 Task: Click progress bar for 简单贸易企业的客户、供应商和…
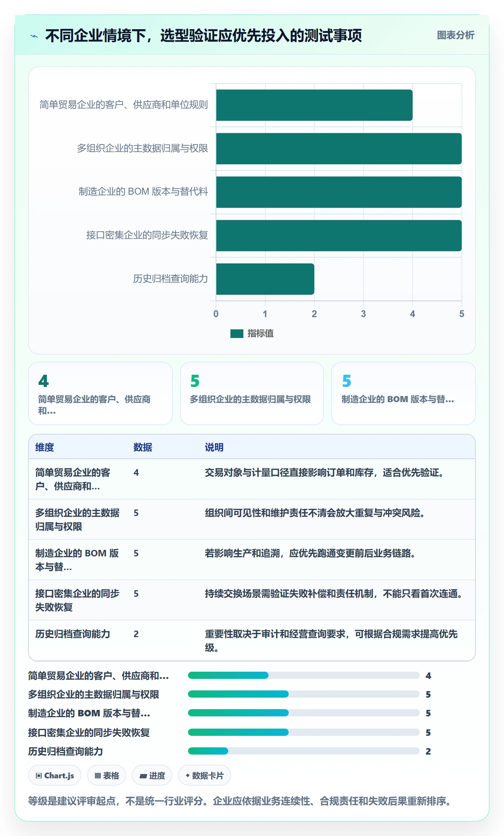(x=304, y=675)
